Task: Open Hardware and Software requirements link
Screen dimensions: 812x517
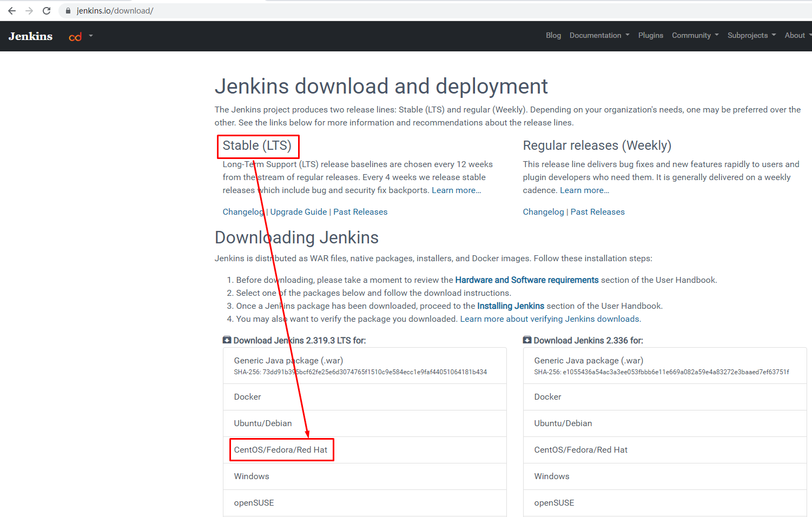Action: coord(526,280)
